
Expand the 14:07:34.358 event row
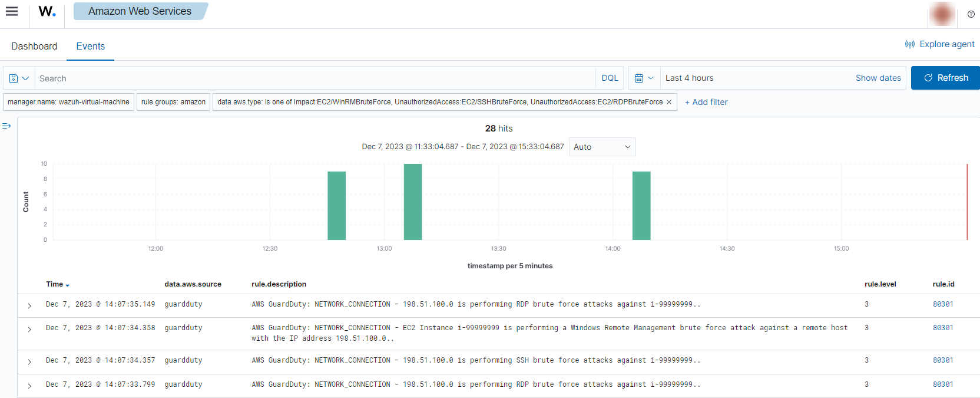pos(29,329)
